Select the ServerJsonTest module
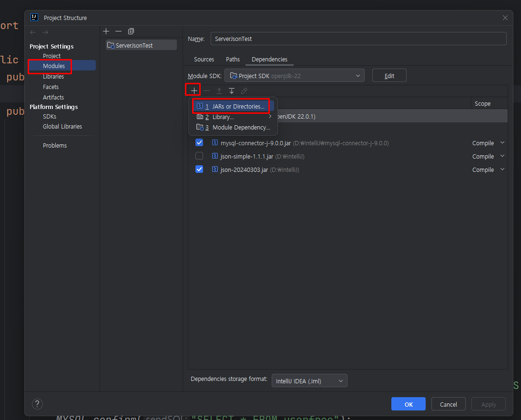 pos(141,45)
